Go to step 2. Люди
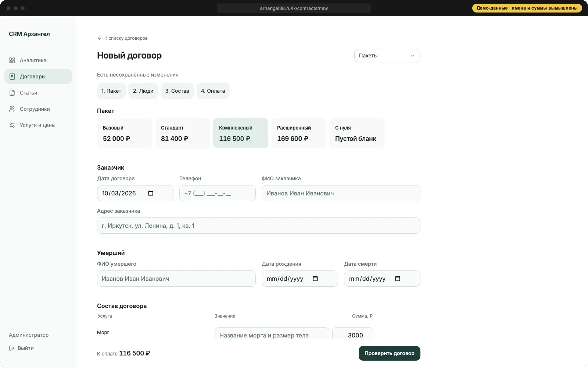Screen dimensions: 588x368 (143, 91)
